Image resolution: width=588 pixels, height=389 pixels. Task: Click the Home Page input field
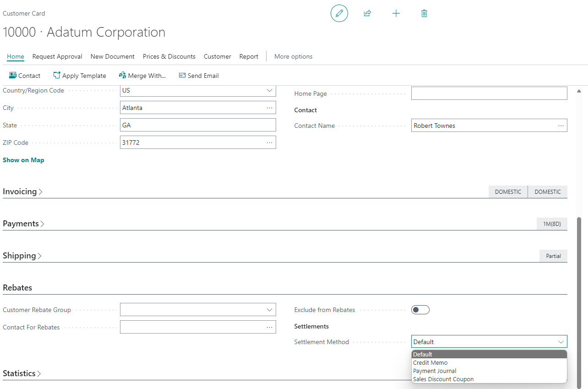(x=489, y=93)
